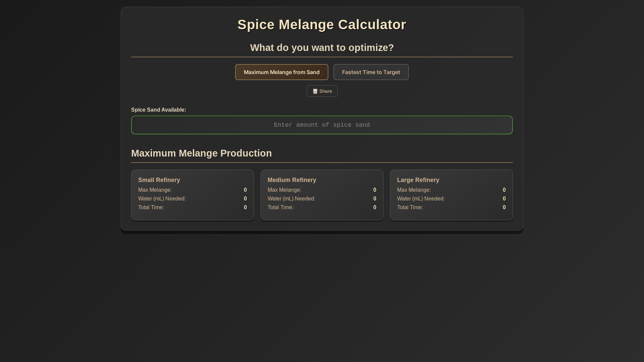
Task: Click Small Refinery Max Melange value
Action: [245, 190]
